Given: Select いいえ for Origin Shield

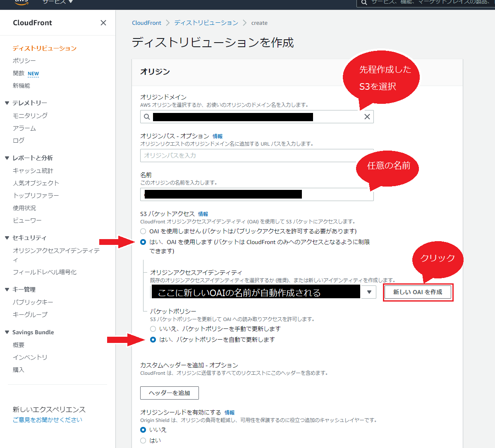Looking at the screenshot, I should click(143, 430).
